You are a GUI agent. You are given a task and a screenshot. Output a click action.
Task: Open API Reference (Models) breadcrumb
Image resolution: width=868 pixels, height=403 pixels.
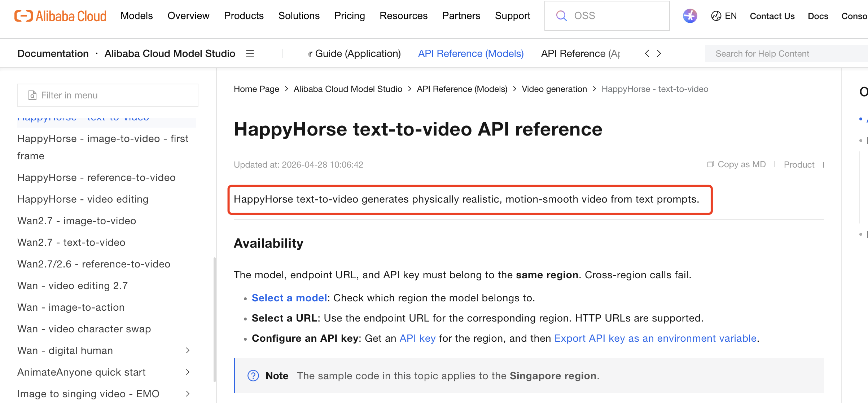(462, 89)
